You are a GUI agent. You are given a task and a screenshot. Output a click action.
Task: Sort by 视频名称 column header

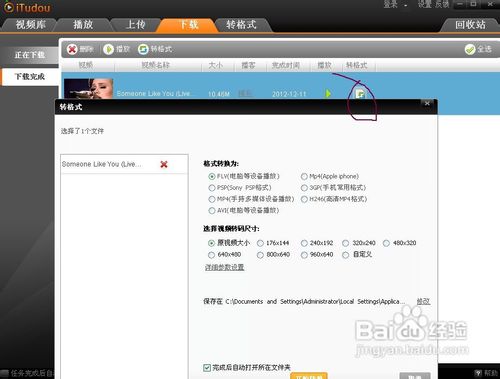click(x=156, y=65)
